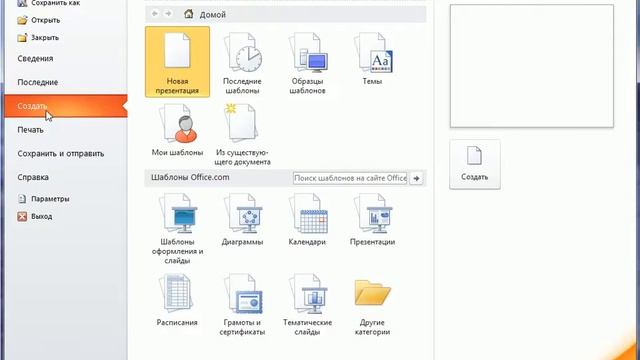640x360 pixels.
Task: Open Мои шаблоны personal templates
Action: [x=177, y=129]
